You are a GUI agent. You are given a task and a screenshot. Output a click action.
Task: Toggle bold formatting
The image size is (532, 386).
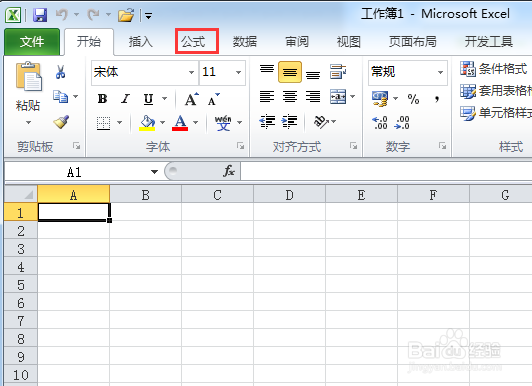click(x=102, y=99)
